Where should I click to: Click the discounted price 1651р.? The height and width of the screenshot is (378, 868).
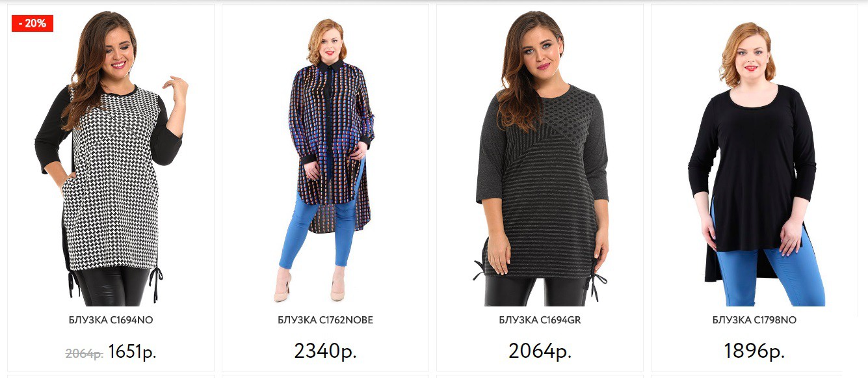[133, 352]
